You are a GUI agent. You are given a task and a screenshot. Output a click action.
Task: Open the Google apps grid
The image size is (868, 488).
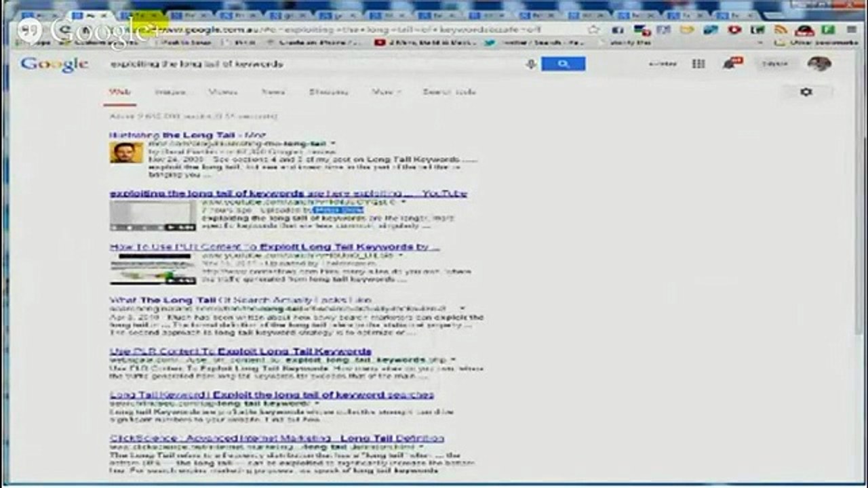[x=698, y=64]
